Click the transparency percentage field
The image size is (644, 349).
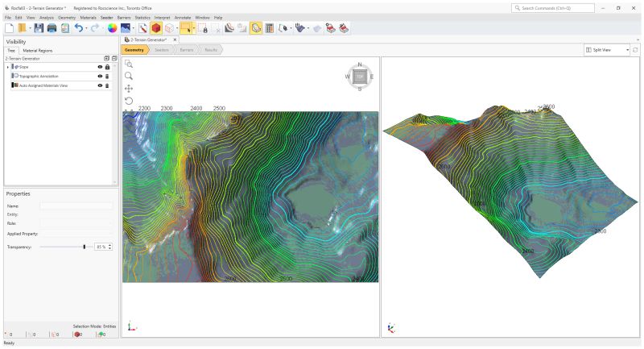(101, 247)
